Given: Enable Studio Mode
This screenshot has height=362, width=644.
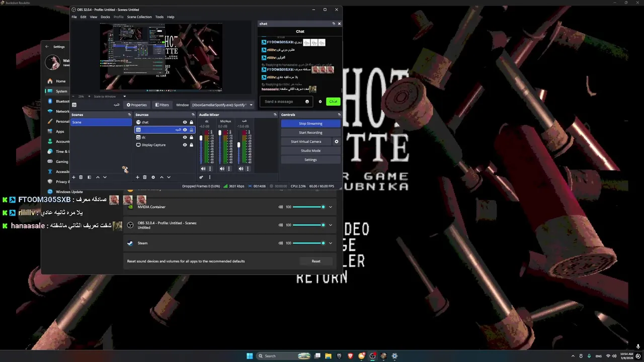Looking at the screenshot, I should coord(310,150).
